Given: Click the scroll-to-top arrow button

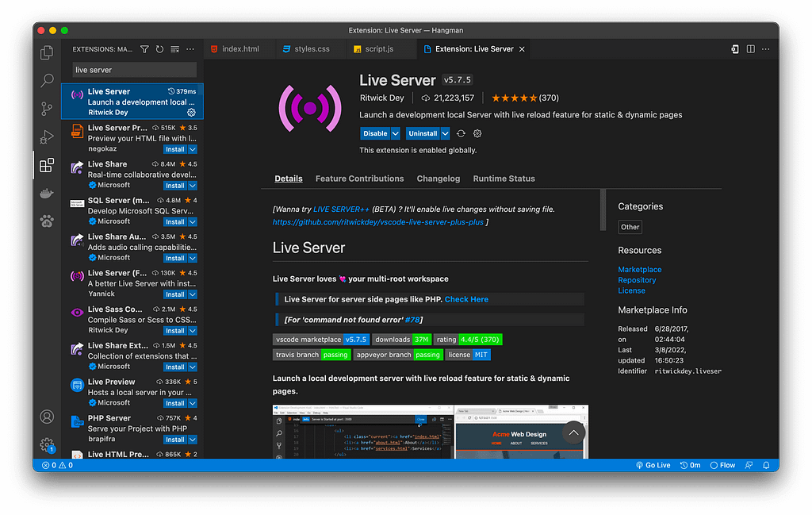Looking at the screenshot, I should click(x=573, y=432).
